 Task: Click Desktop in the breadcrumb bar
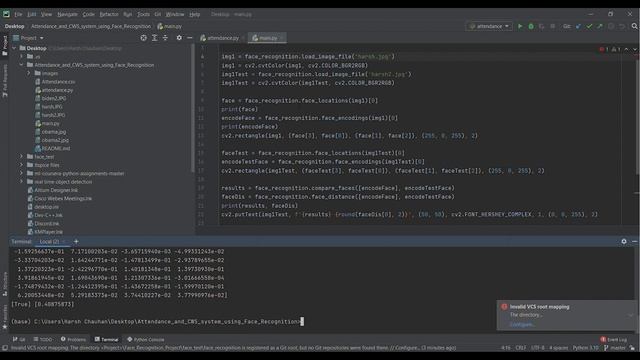(14, 26)
